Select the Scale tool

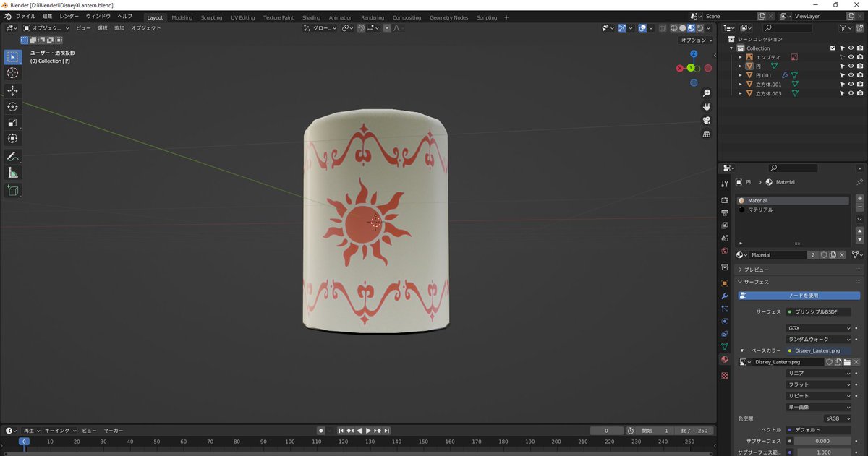click(13, 123)
